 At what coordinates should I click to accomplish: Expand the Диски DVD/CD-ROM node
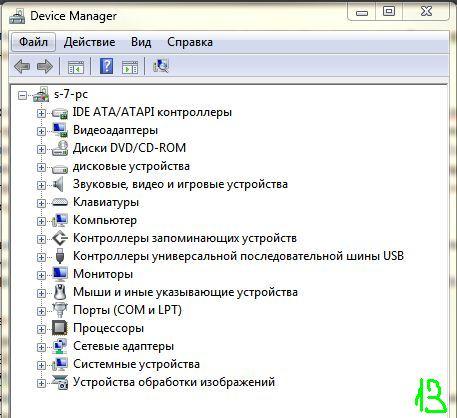[x=41, y=149]
